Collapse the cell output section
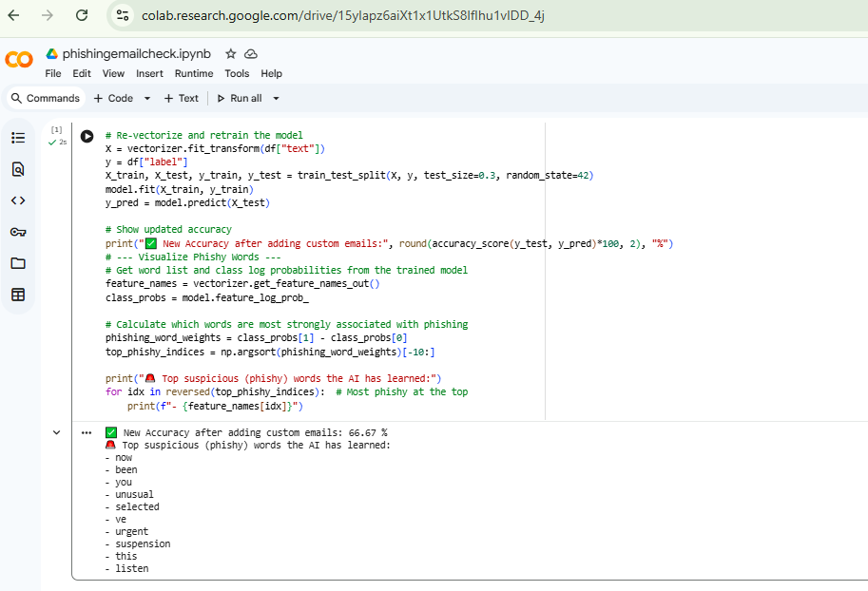The height and width of the screenshot is (591, 868). [56, 432]
